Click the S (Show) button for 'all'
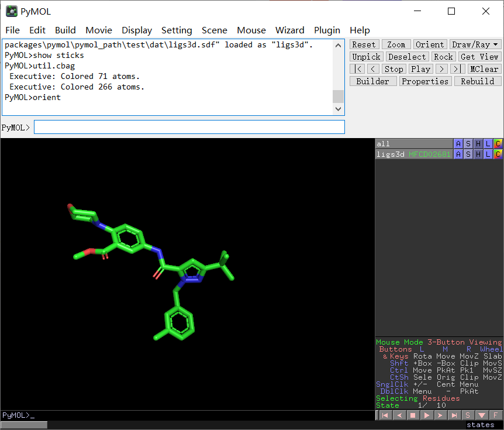Image resolution: width=504 pixels, height=430 pixels. pos(468,144)
